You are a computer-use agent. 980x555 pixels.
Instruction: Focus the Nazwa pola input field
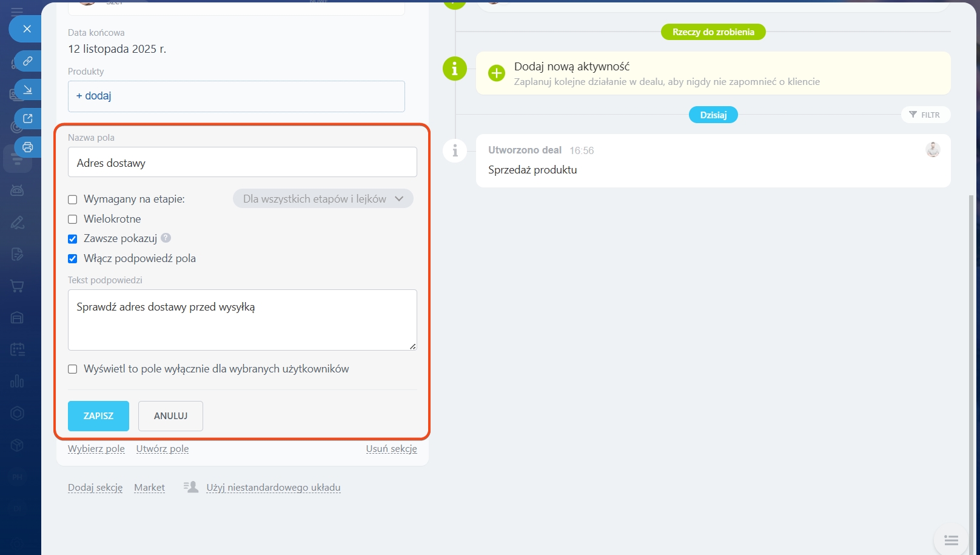(243, 162)
